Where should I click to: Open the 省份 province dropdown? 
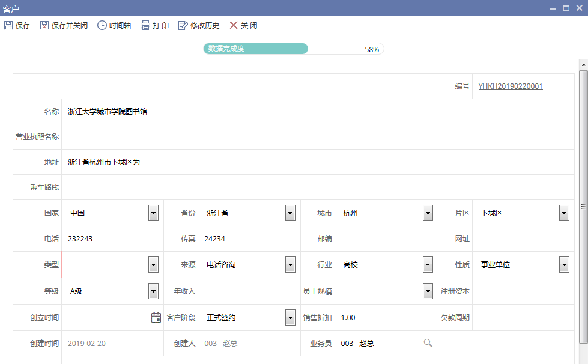pos(290,213)
